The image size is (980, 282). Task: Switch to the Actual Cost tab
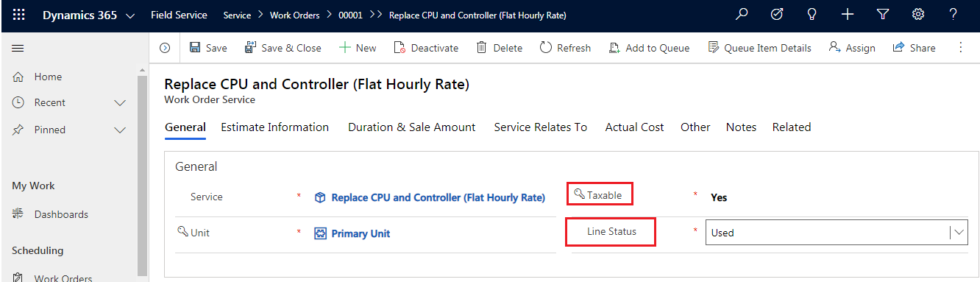[x=634, y=127]
